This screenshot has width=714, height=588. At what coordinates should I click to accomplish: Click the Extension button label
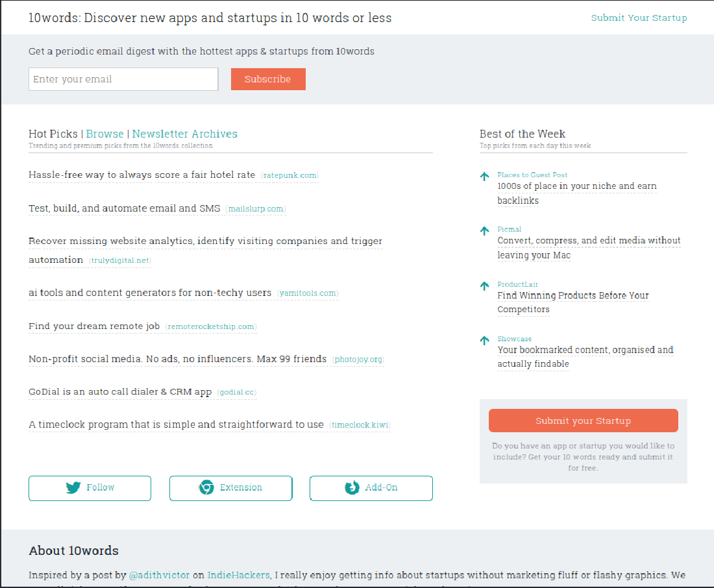[241, 487]
